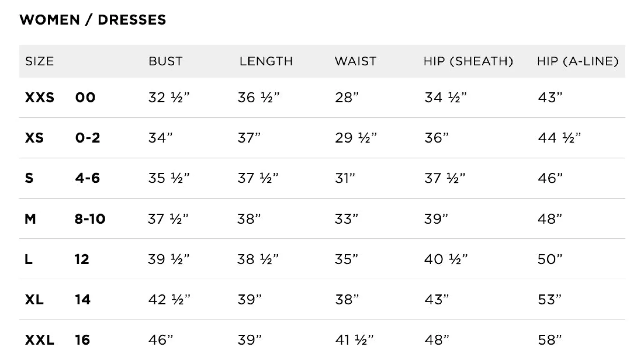Click the HIP (SHEATH) column header
The image size is (644, 361).
pyautogui.click(x=468, y=61)
